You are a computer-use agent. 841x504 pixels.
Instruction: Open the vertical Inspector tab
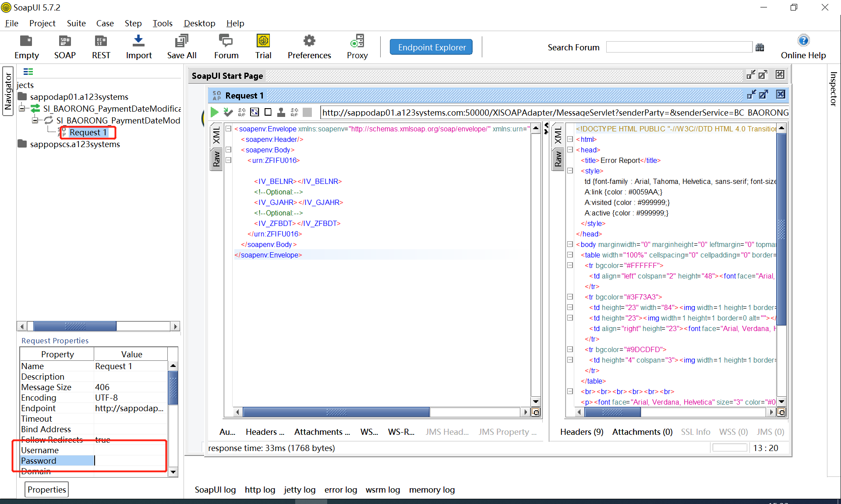833,88
